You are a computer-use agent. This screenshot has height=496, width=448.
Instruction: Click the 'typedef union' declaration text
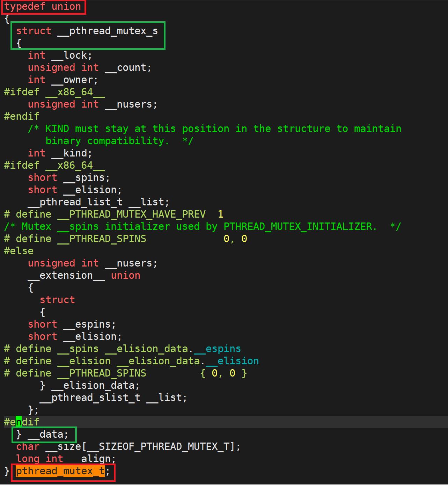coord(42,7)
